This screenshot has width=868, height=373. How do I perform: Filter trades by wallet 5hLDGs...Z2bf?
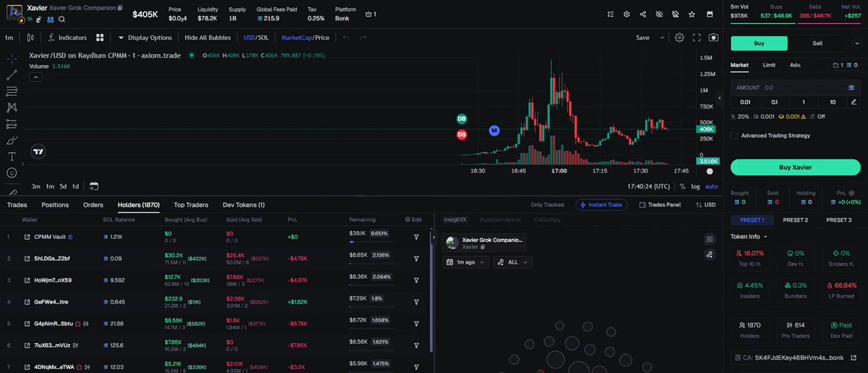point(416,259)
